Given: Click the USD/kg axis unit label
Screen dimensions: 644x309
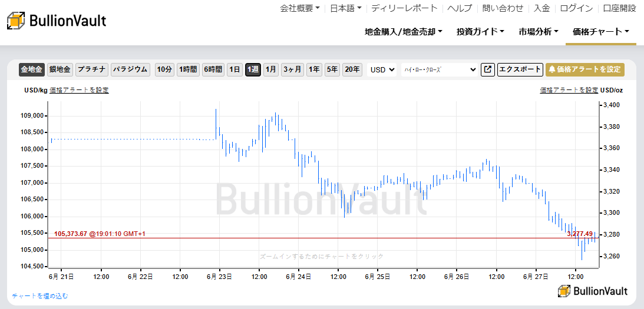Looking at the screenshot, I should coord(36,90).
